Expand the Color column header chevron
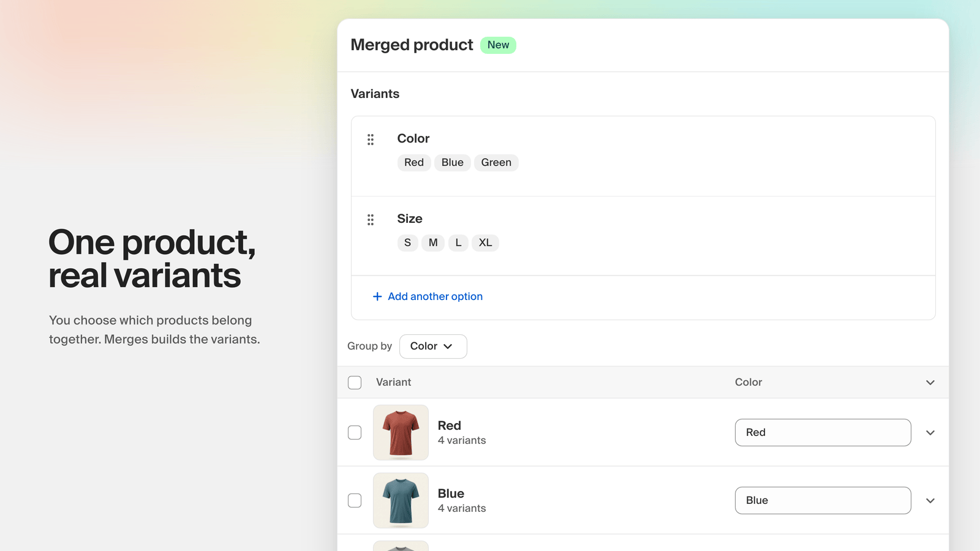Screen dimensions: 980x551 tap(930, 383)
